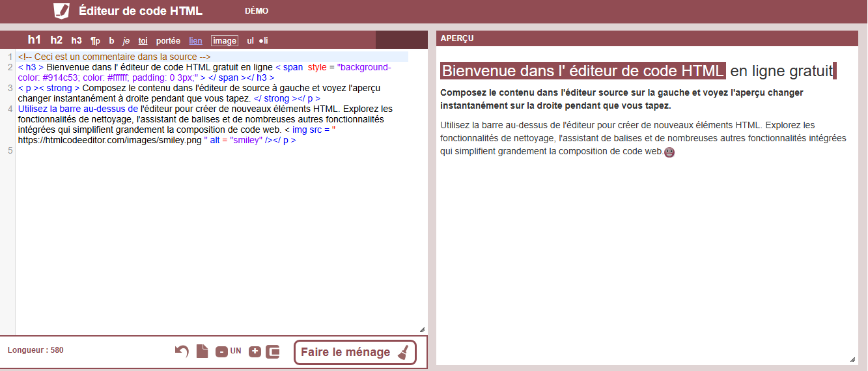Click the smiley image in the preview

(x=669, y=152)
